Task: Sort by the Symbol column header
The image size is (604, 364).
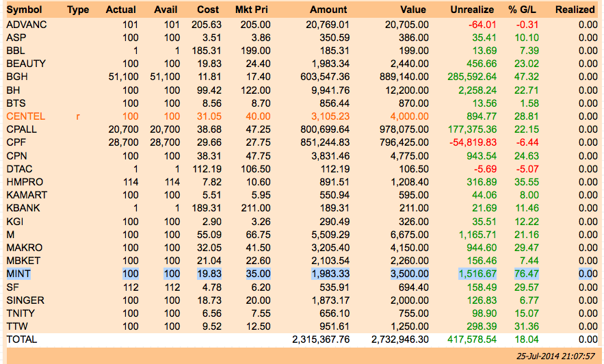Action: (x=24, y=10)
